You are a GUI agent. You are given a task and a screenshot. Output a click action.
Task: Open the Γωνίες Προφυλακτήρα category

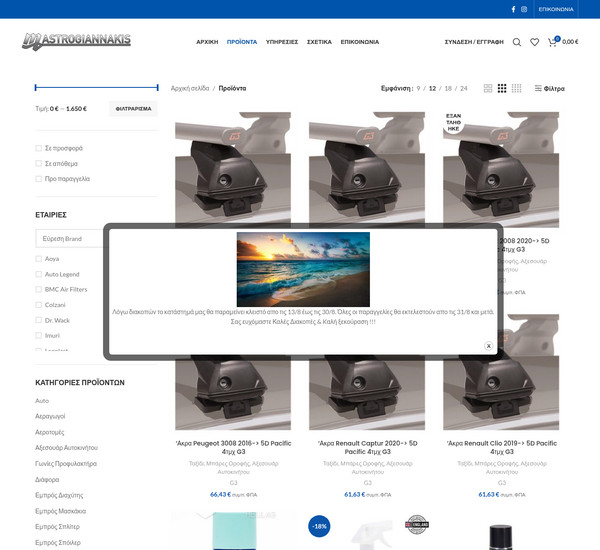[x=66, y=464]
